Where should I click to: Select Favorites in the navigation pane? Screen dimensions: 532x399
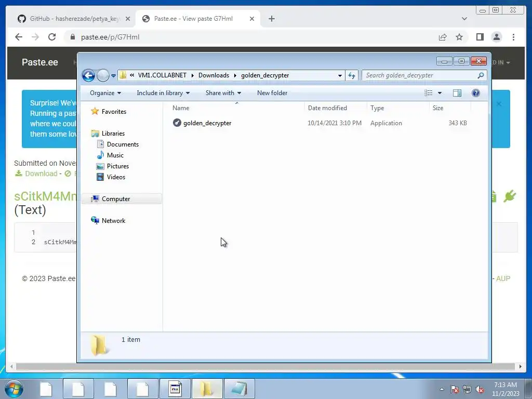(x=114, y=112)
